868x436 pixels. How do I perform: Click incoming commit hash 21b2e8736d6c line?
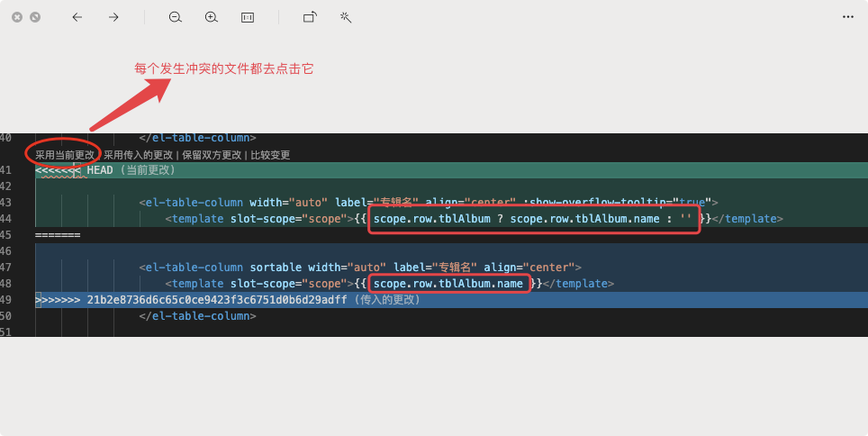click(x=451, y=300)
